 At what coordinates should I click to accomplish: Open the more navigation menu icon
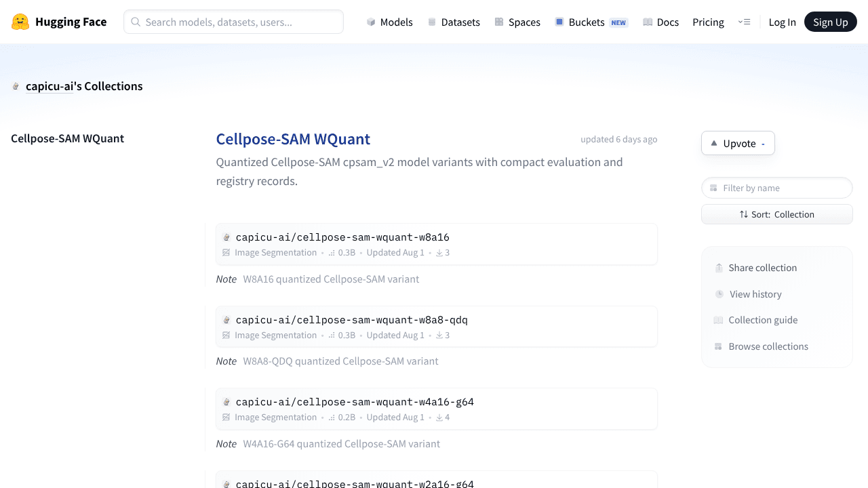point(744,22)
